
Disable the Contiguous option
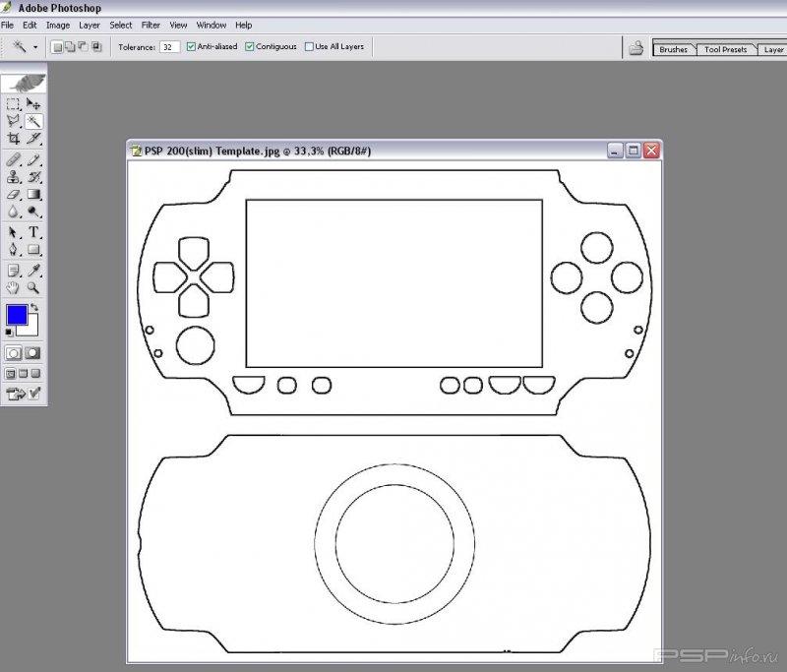click(x=250, y=46)
